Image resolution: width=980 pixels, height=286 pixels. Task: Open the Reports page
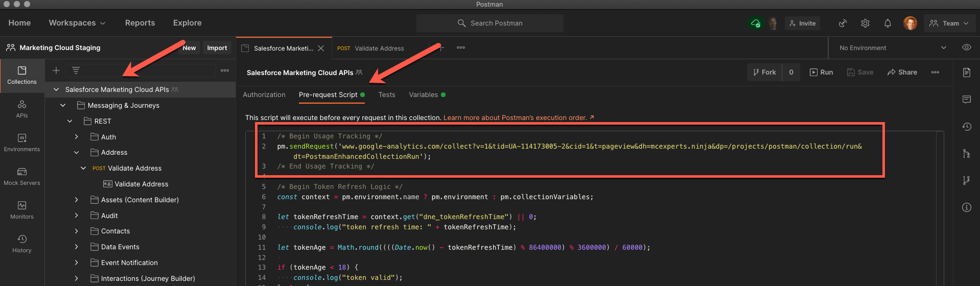pyautogui.click(x=140, y=23)
